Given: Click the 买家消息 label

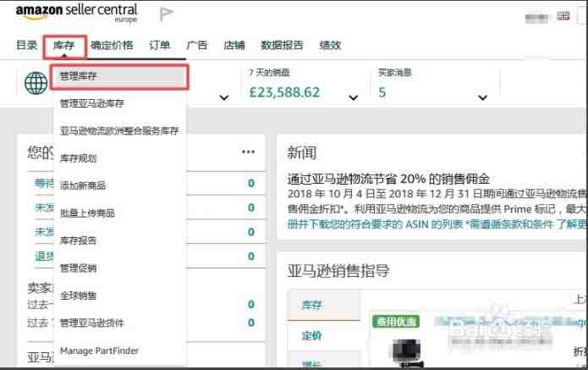Looking at the screenshot, I should [394, 73].
